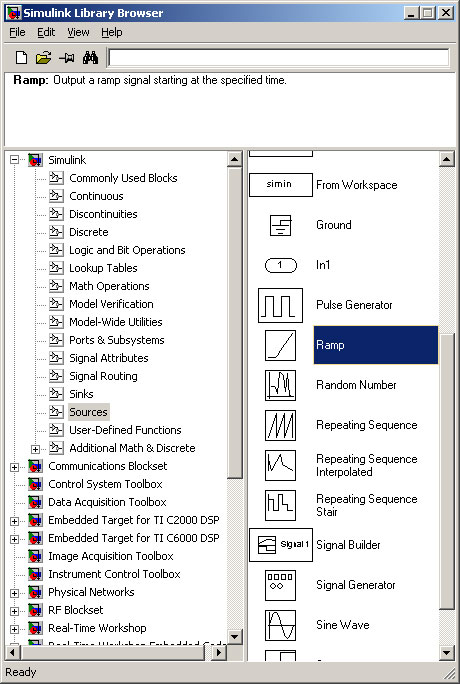Select the Ground block icon
The image size is (460, 684).
(280, 225)
